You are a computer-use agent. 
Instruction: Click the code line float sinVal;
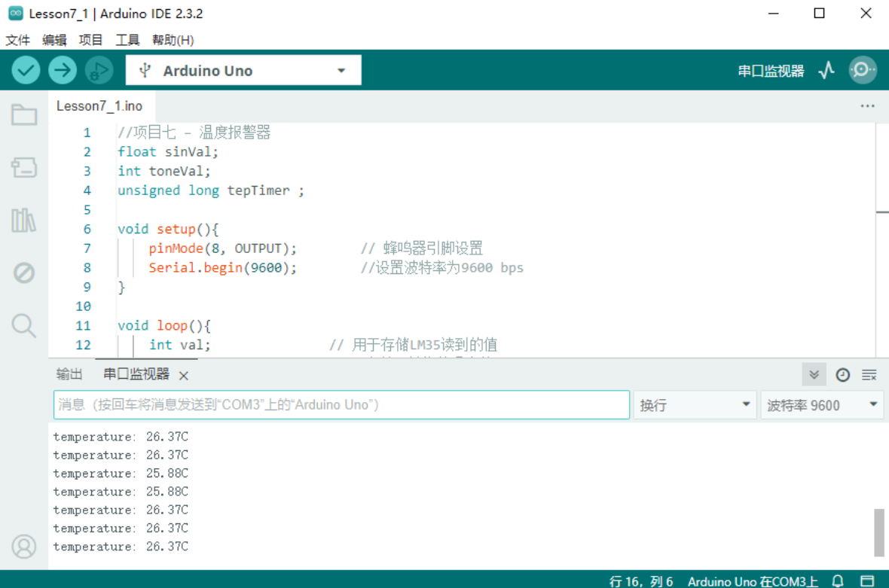tap(167, 152)
